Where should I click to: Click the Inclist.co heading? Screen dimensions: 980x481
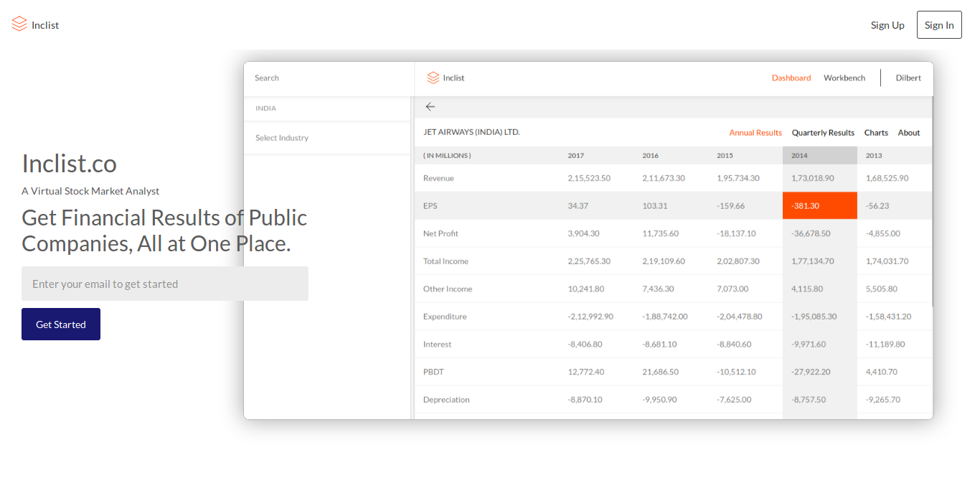point(69,164)
